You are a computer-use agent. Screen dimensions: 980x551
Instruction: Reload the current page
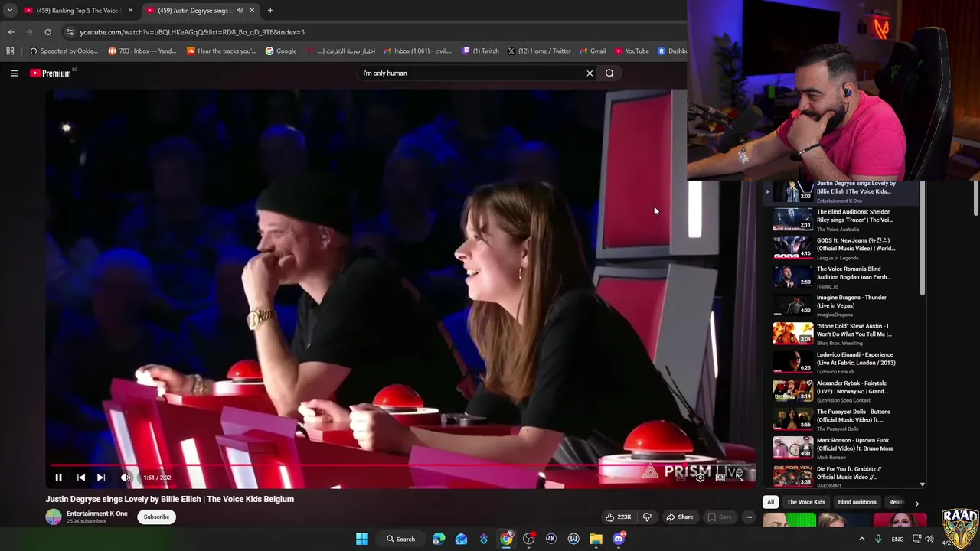47,32
